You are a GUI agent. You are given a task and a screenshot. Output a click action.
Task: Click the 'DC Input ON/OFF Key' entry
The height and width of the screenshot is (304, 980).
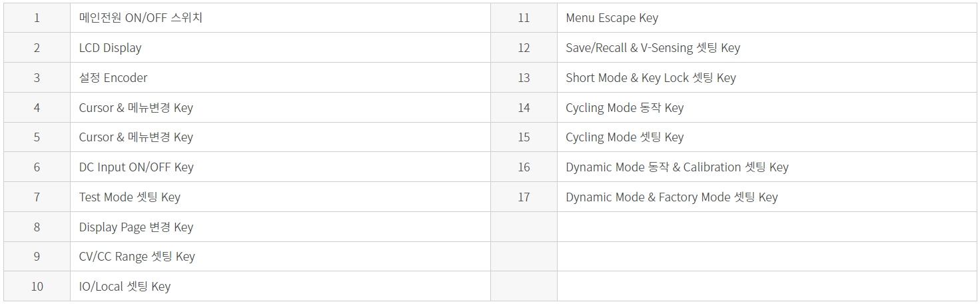[136, 167]
